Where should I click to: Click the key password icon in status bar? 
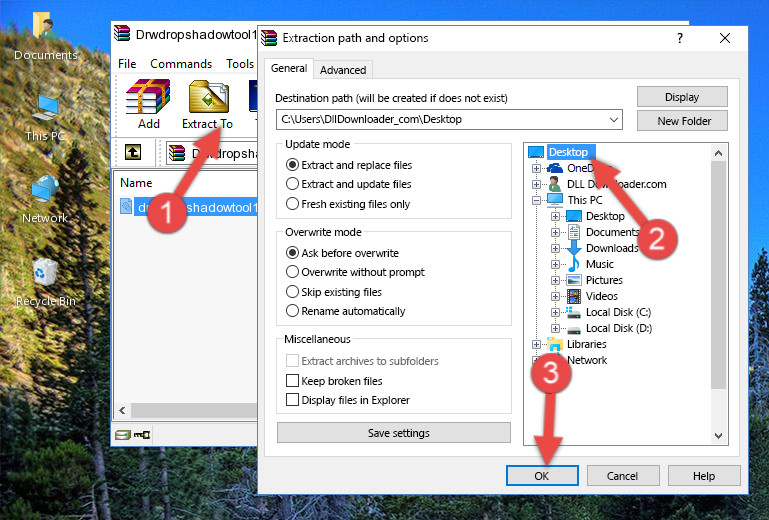point(142,435)
